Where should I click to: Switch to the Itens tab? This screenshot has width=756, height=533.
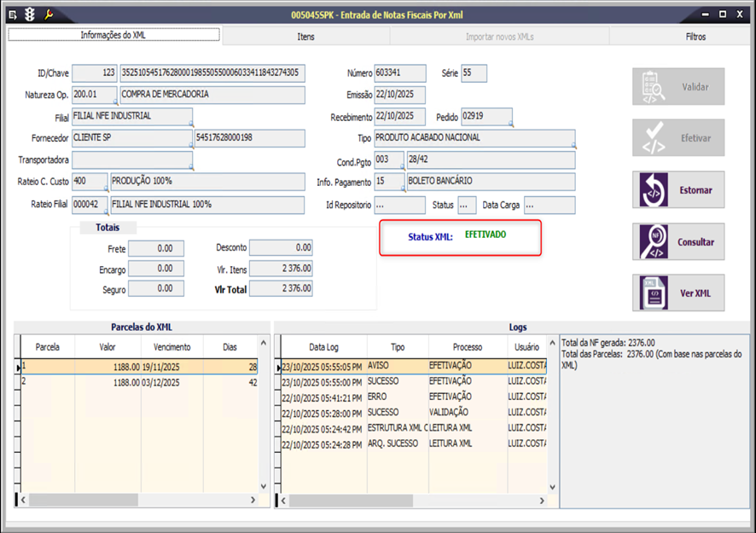[x=305, y=37]
